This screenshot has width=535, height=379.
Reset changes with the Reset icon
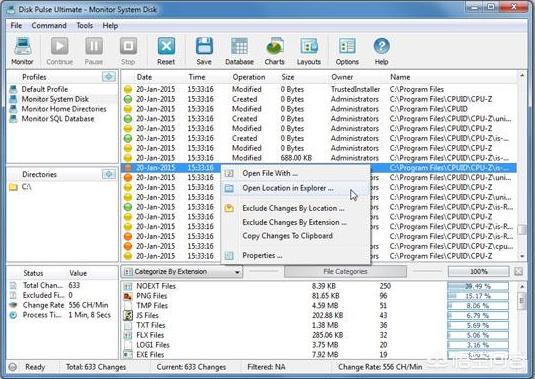[x=166, y=51]
